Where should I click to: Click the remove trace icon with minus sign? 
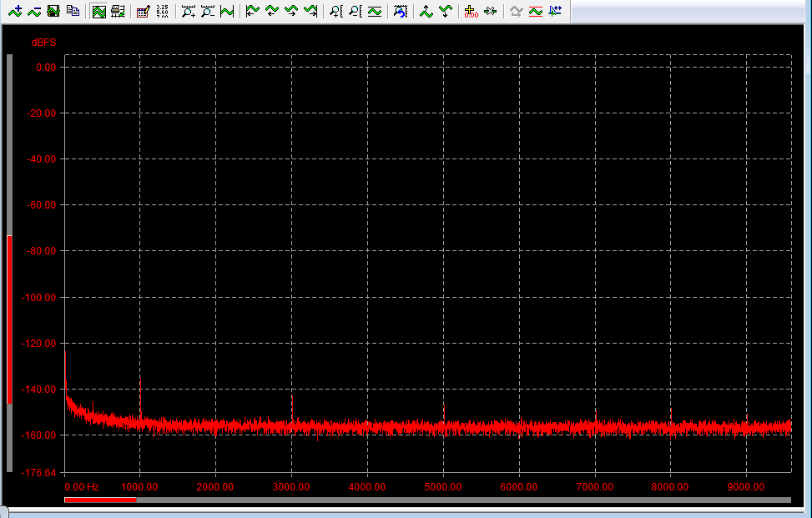(34, 11)
